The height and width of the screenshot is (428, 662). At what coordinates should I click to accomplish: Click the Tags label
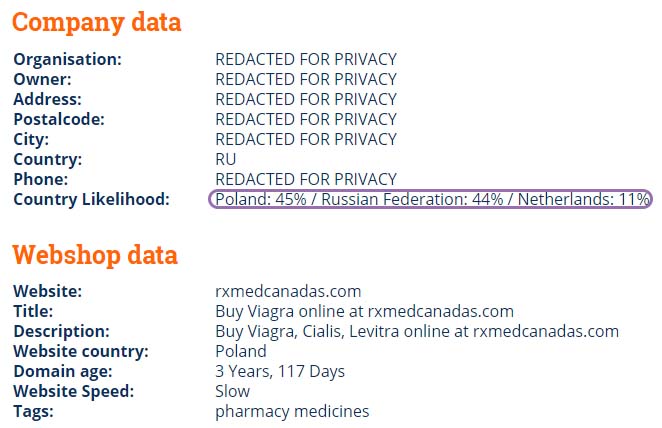click(33, 412)
